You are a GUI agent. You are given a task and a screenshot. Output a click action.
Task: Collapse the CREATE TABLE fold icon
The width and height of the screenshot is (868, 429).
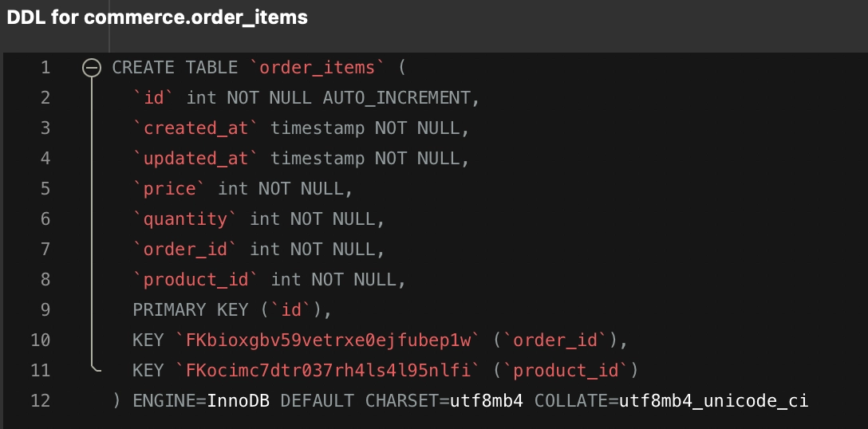click(91, 68)
